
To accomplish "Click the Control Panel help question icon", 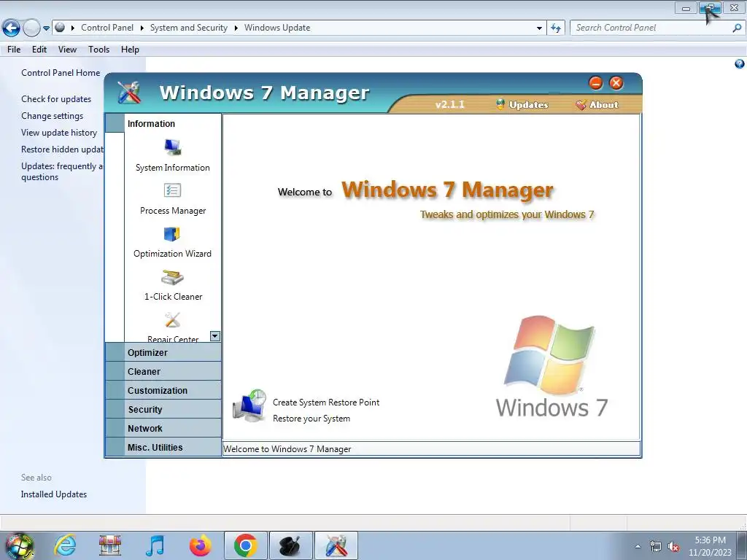I will pos(740,64).
